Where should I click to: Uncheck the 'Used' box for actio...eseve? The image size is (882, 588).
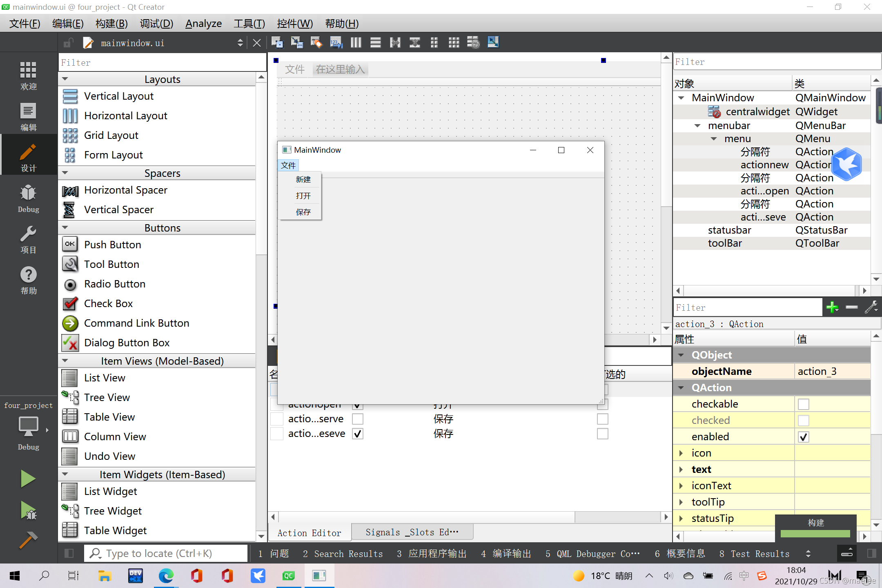click(x=358, y=434)
